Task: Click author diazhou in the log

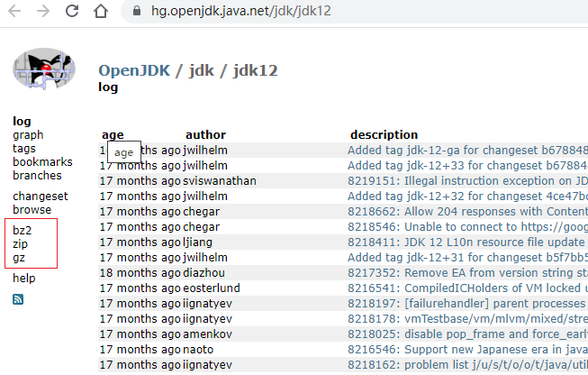Action: coord(204,273)
